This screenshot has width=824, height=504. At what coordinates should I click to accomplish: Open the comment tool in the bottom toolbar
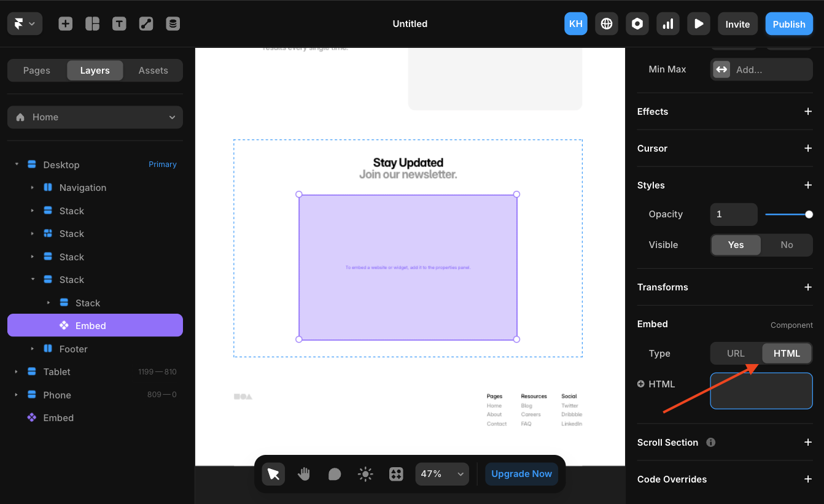pyautogui.click(x=335, y=473)
